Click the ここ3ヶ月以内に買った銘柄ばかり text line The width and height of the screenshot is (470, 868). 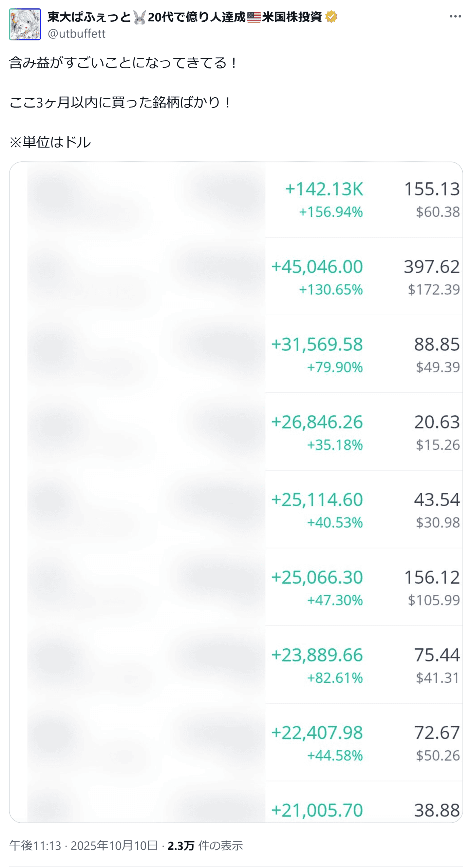(120, 102)
